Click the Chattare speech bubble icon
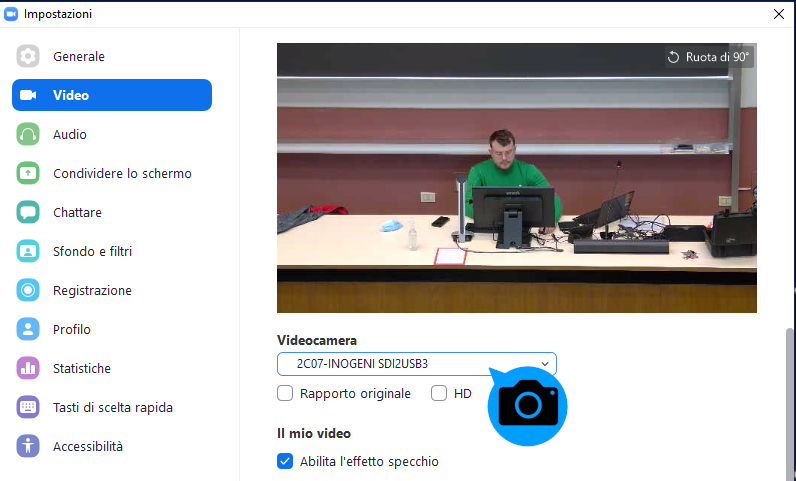796x481 pixels. [28, 212]
